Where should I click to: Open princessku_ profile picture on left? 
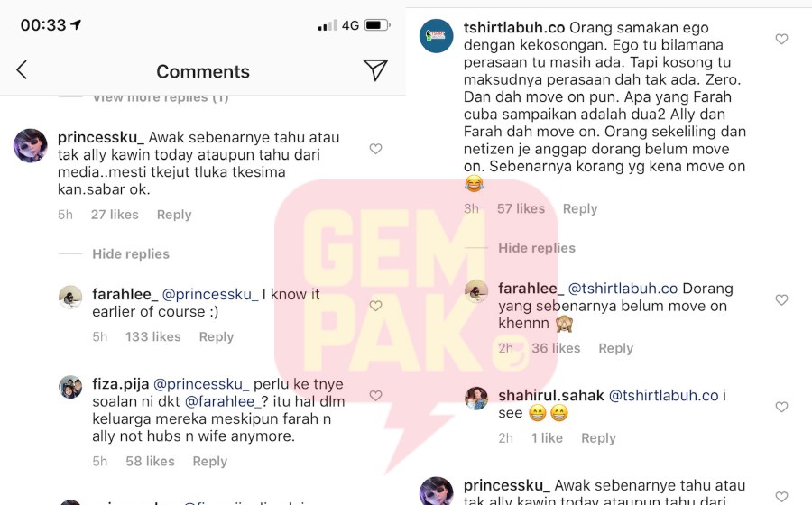31,145
